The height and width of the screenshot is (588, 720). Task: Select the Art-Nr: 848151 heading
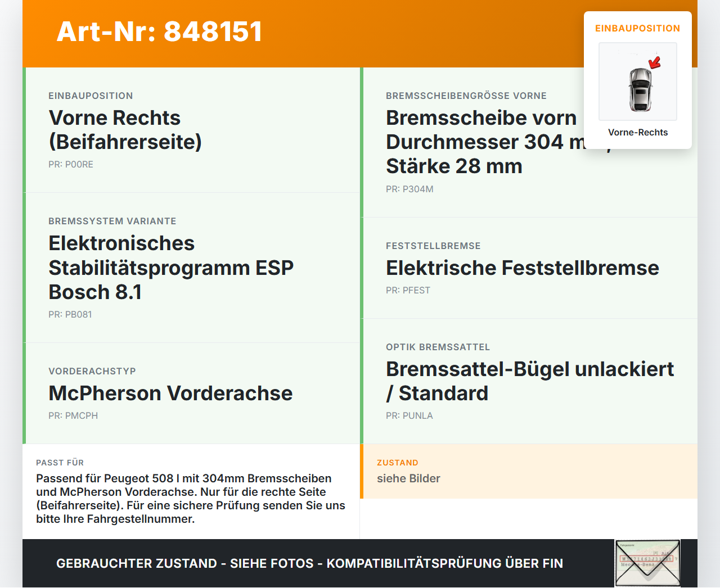tap(160, 31)
